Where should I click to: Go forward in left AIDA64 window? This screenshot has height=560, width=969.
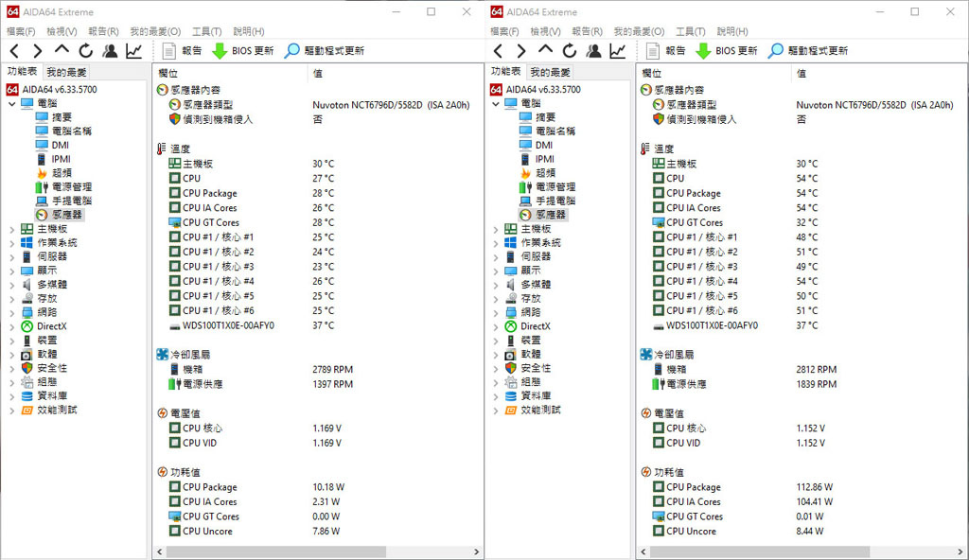point(38,51)
